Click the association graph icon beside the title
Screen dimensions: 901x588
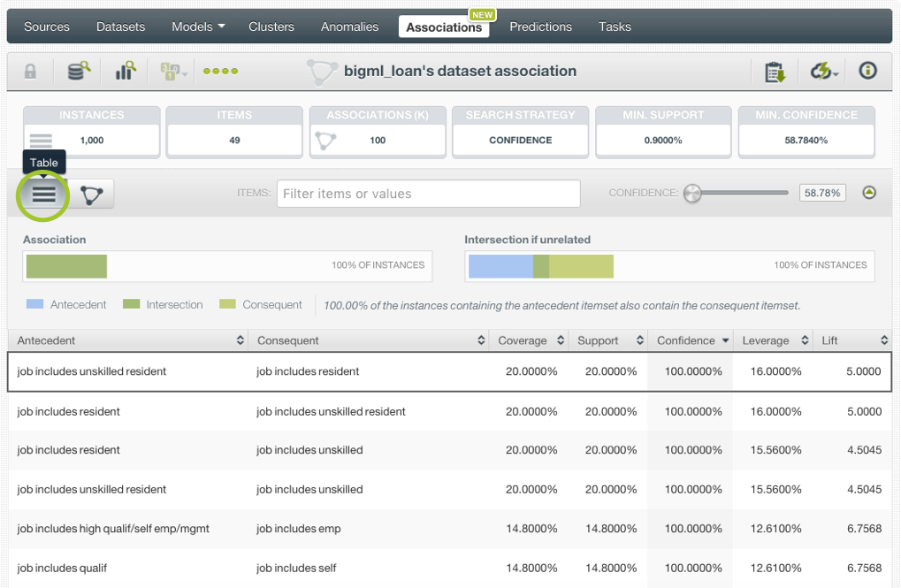click(321, 72)
